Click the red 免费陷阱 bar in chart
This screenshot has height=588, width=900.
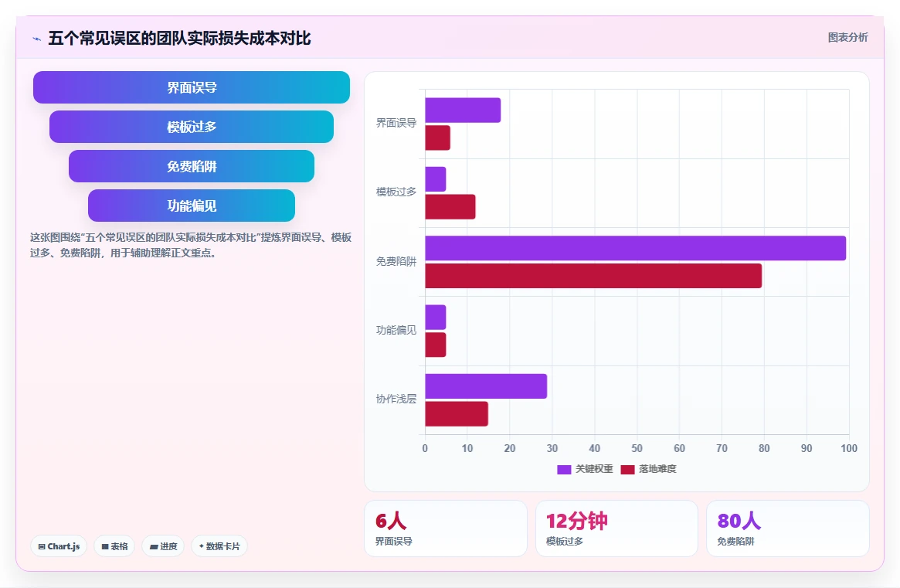(x=593, y=276)
